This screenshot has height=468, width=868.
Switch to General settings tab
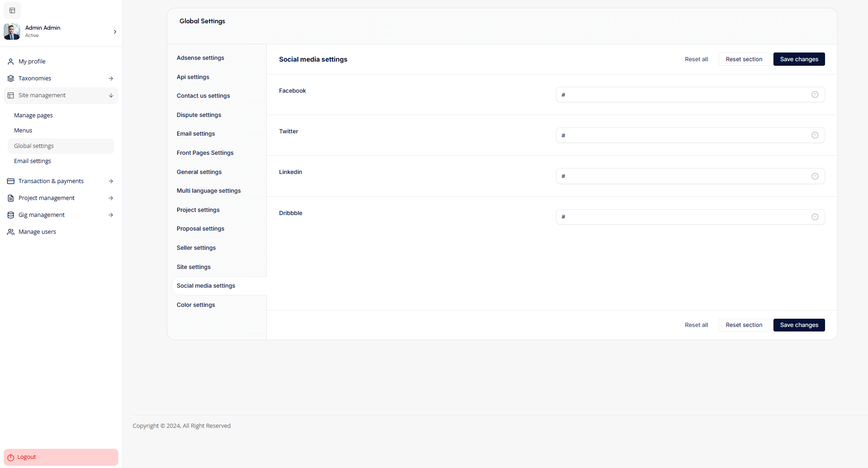(x=199, y=172)
